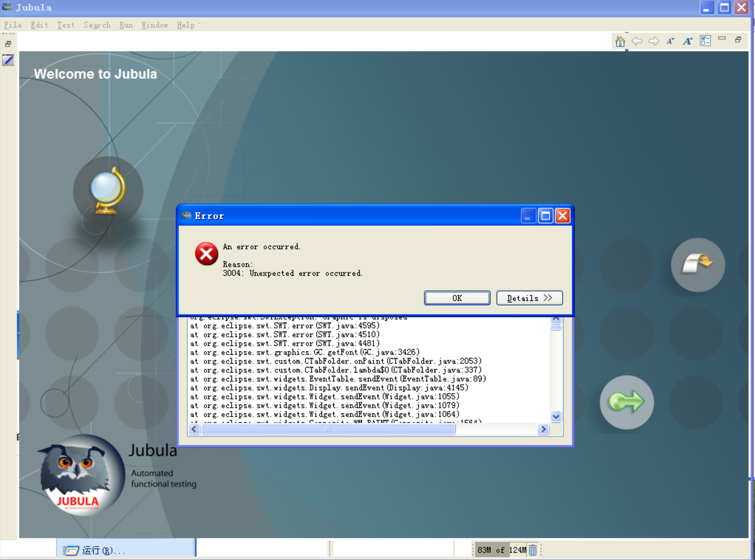
Task: Run garbage collector via trash can icon
Action: click(x=533, y=550)
